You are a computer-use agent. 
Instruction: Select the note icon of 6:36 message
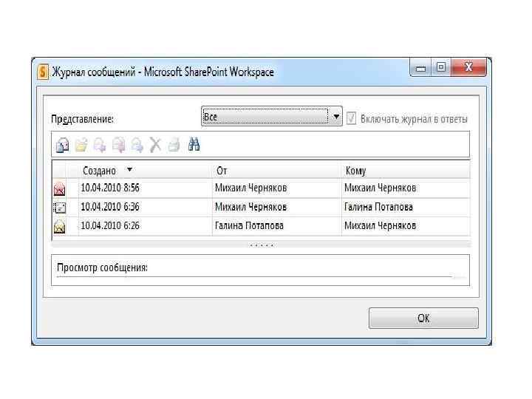[x=60, y=208]
